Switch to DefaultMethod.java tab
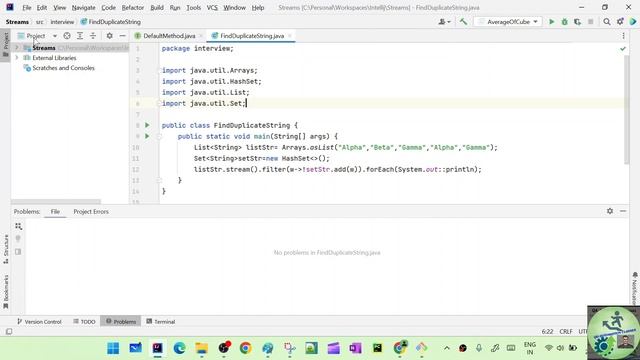 169,36
